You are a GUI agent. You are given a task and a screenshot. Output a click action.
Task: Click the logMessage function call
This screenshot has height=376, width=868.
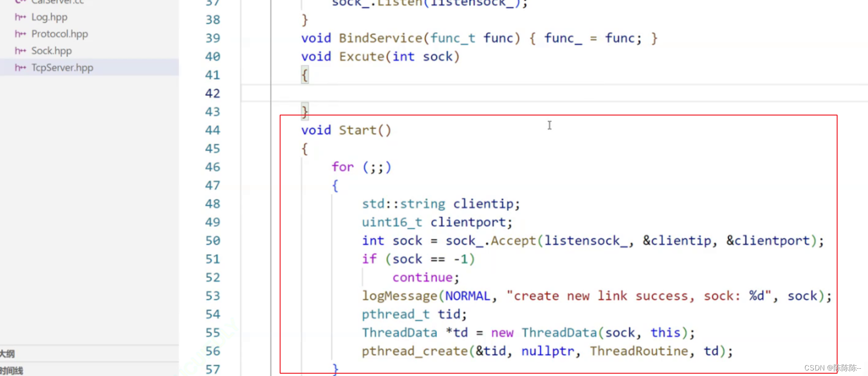(x=399, y=296)
